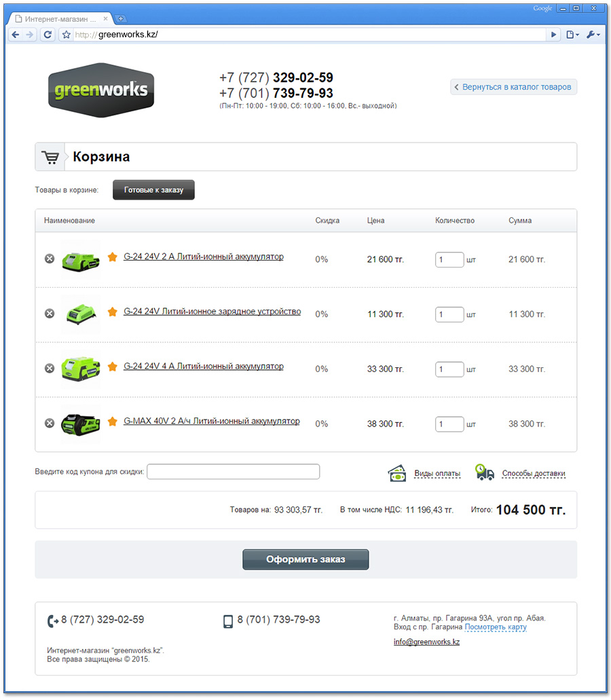This screenshot has height=700, width=611.
Task: Click the shopping cart icon near Корзина
Action: [50, 157]
